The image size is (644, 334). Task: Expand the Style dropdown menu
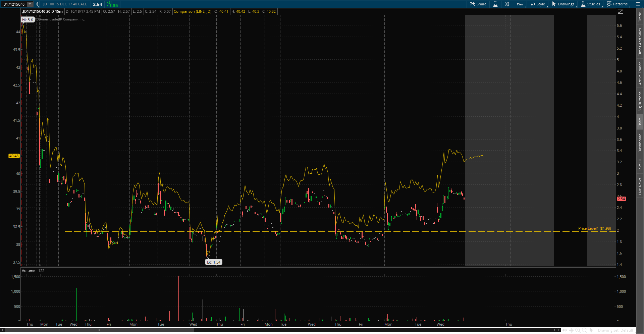(x=538, y=4)
